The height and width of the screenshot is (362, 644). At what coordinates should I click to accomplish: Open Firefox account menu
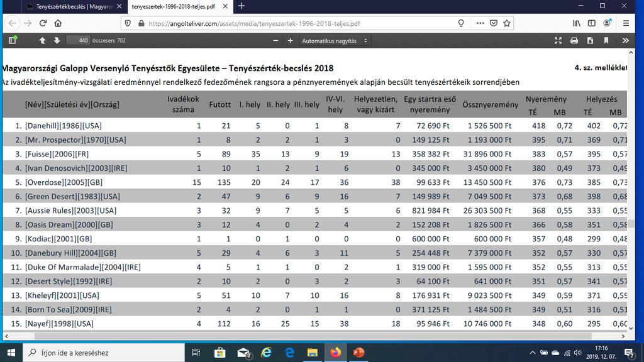(x=607, y=23)
